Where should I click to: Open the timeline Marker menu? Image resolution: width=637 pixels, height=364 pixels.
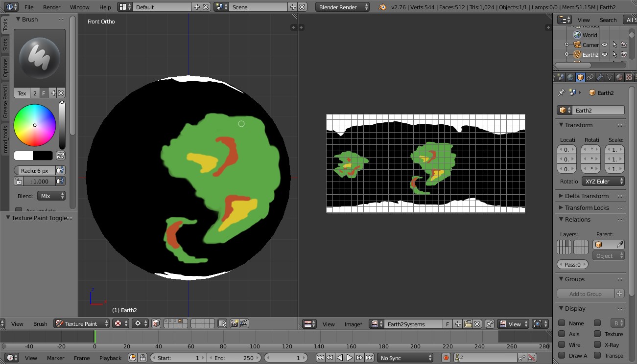pyautogui.click(x=55, y=358)
